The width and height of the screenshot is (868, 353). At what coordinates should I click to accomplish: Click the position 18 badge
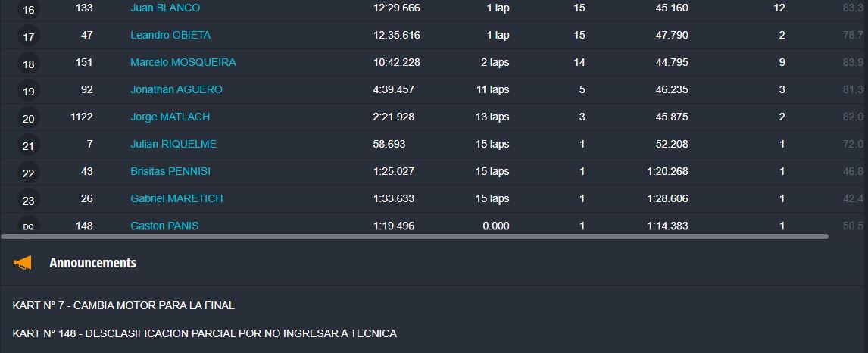coord(29,64)
